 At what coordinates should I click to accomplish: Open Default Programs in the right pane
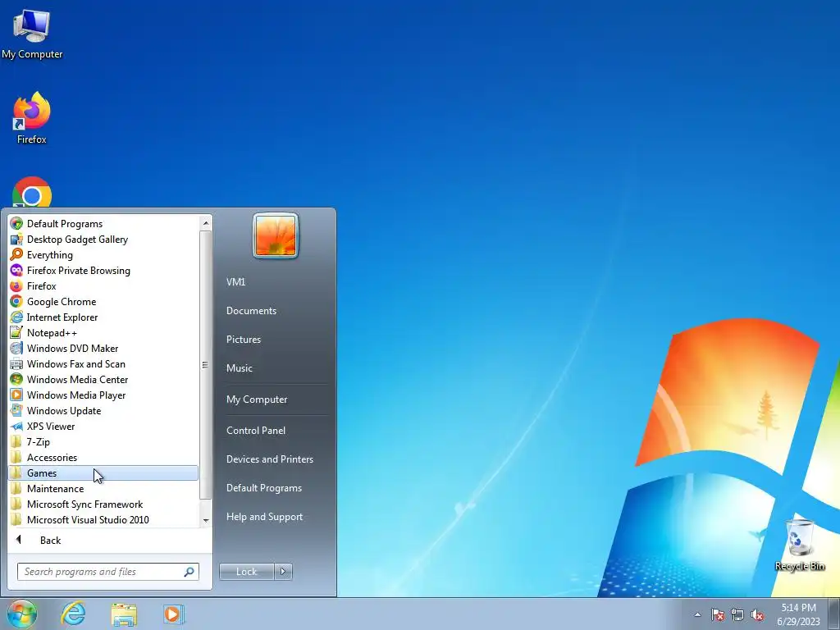point(263,488)
